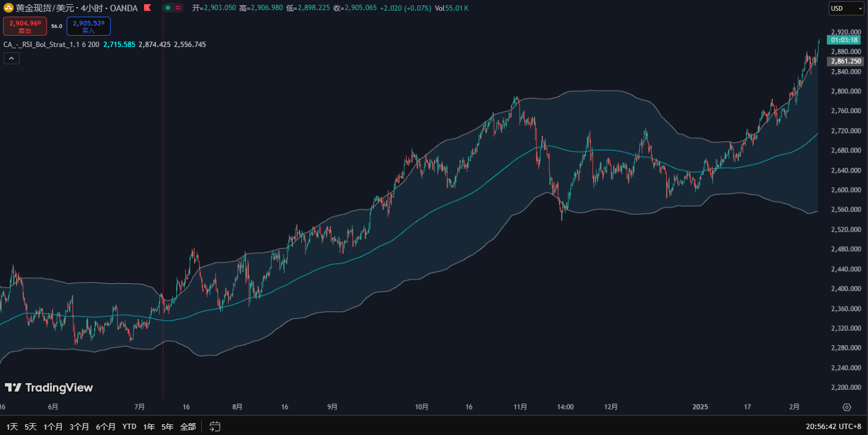Click the indicator value 2,874.425
The height and width of the screenshot is (435, 868).
(x=155, y=45)
